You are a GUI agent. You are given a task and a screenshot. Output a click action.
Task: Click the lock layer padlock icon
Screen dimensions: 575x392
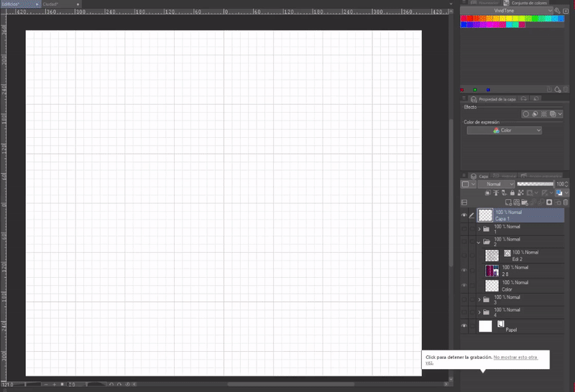coord(512,192)
